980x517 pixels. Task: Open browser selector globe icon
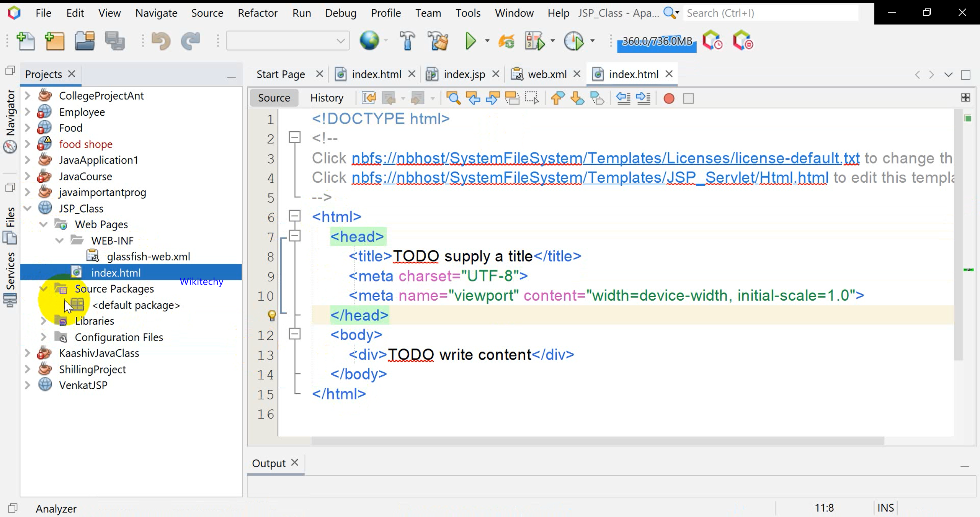click(x=369, y=40)
